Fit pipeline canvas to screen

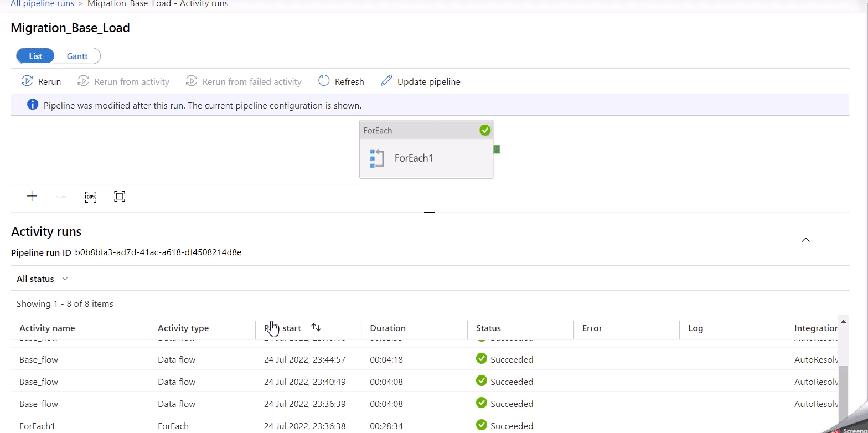tap(120, 196)
